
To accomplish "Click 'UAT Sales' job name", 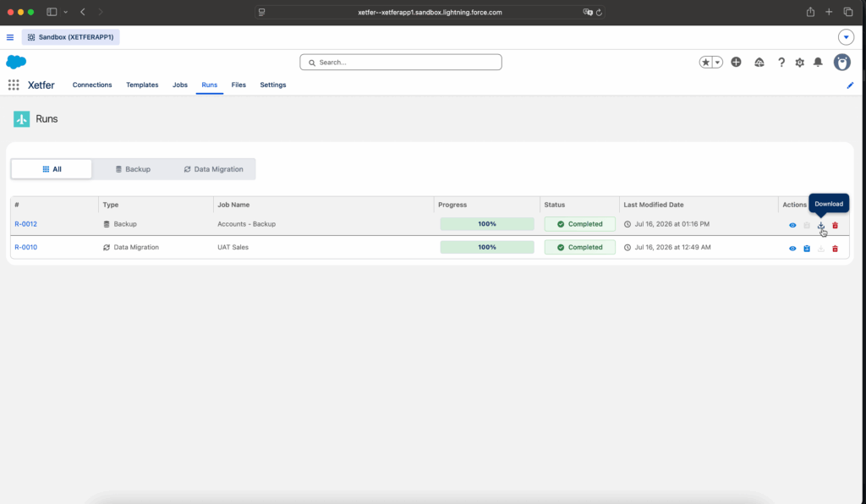I will [233, 247].
